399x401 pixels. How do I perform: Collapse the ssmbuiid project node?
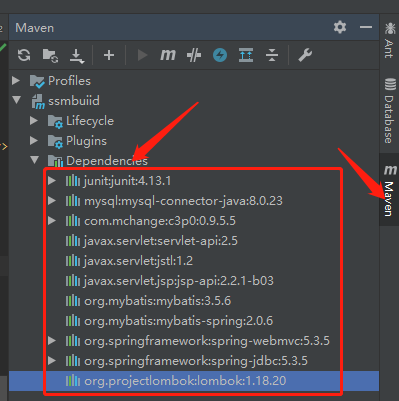pos(16,100)
